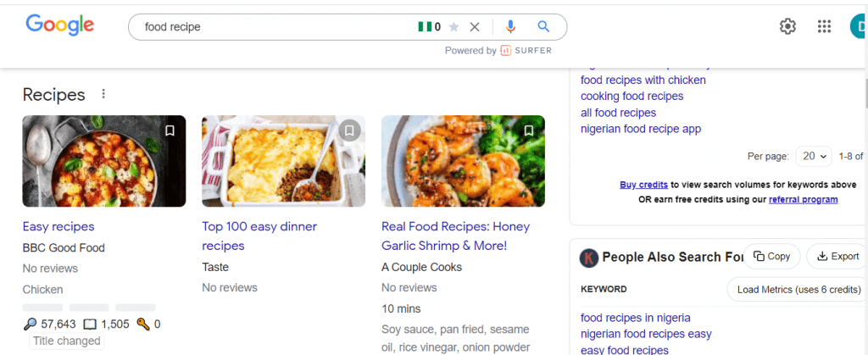Open the Easy recipes title link
Image resolution: width=868 pixels, height=355 pixels.
(58, 226)
